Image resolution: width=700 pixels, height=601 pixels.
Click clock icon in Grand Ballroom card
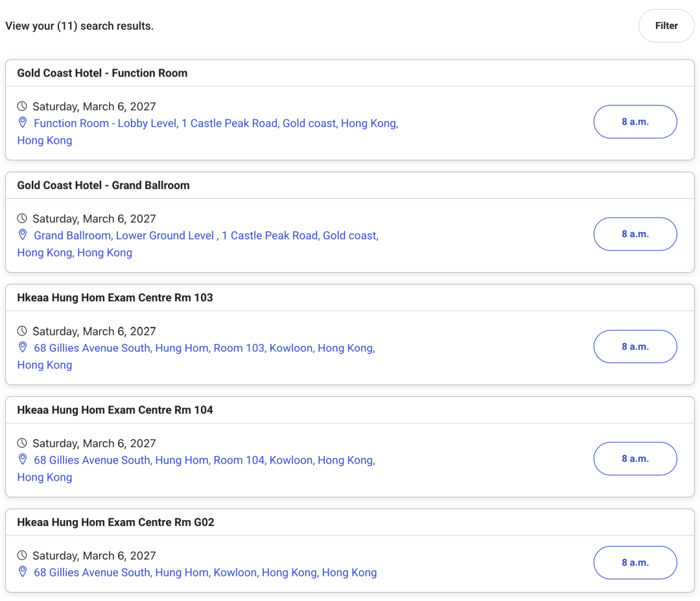click(22, 219)
